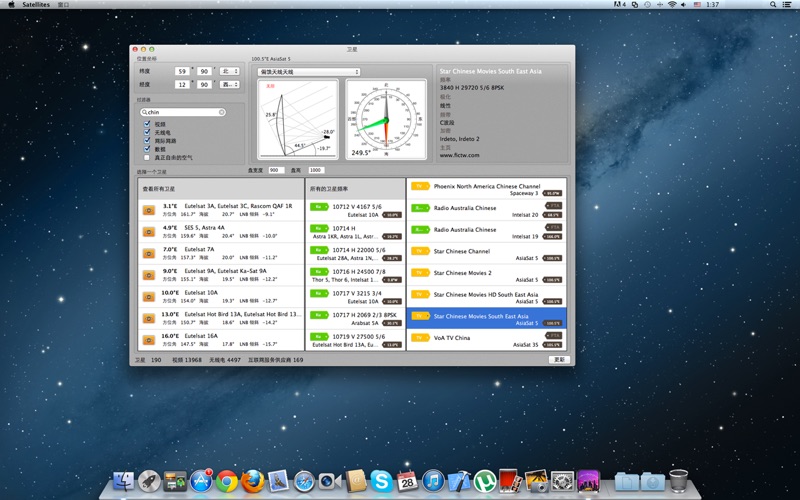Click satellite icon for 13.0°E Hot Bird row
The image size is (800, 500).
pos(148,318)
